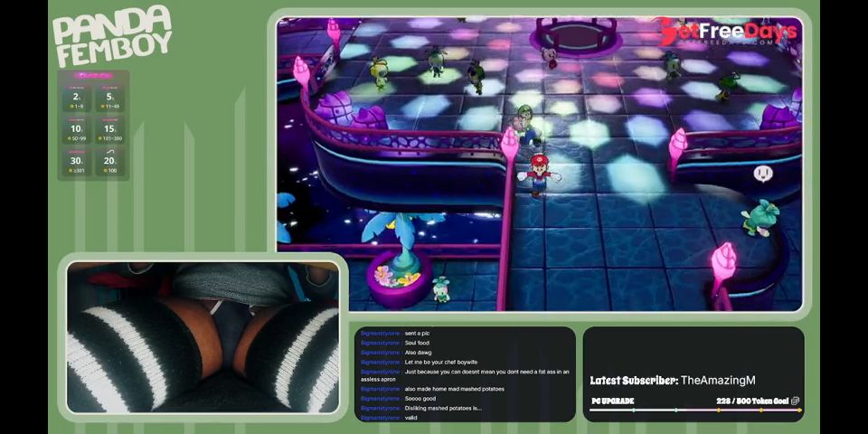Click the PC UPGRADE goal progress bar

click(695, 410)
